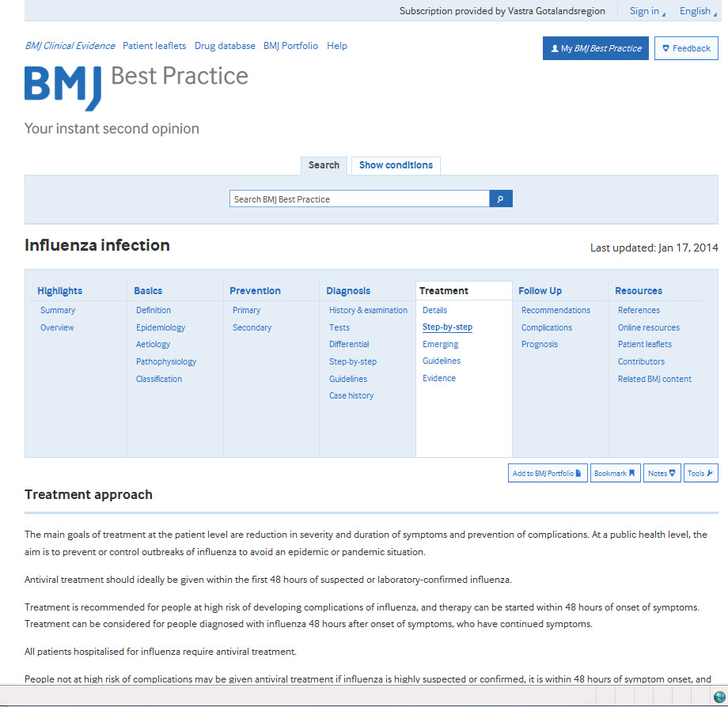Select the Follow Up section heading
This screenshot has width=728, height=707.
pos(540,291)
